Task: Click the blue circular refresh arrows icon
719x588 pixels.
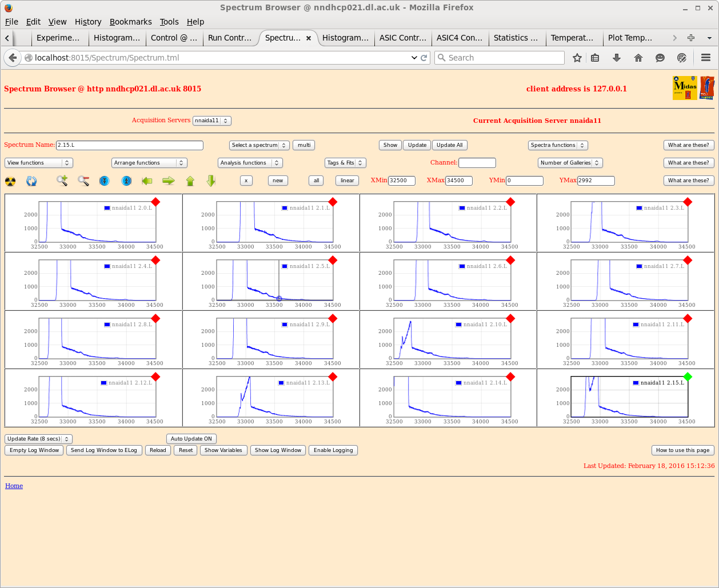Action: tap(31, 181)
